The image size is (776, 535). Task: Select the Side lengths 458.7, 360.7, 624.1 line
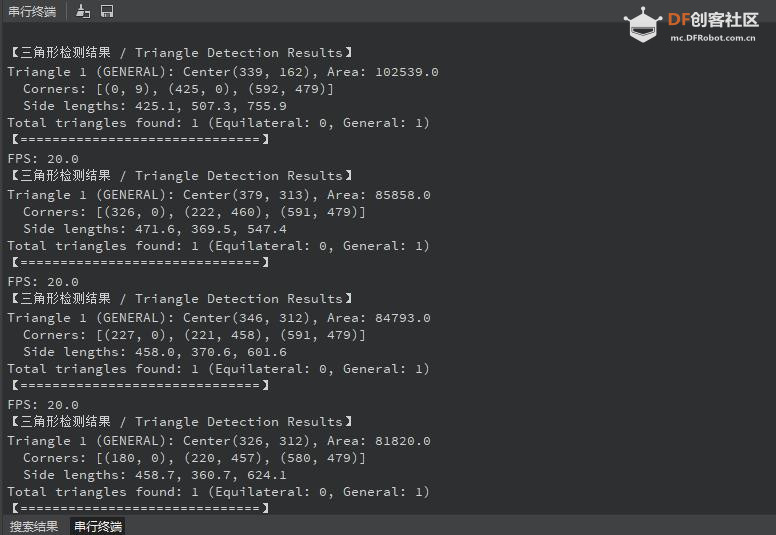[155, 475]
